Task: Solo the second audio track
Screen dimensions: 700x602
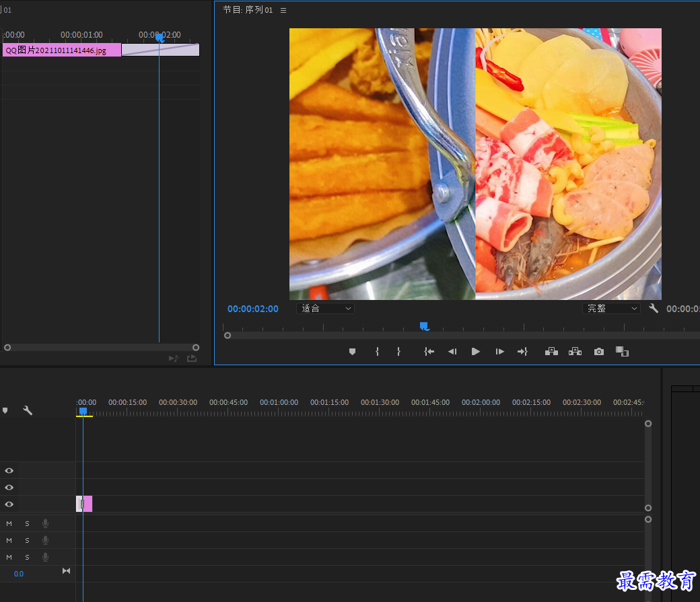Action: pyautogui.click(x=27, y=540)
